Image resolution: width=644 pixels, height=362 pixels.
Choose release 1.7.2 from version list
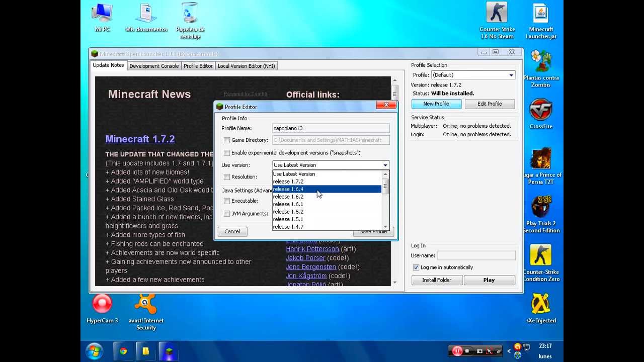point(327,182)
